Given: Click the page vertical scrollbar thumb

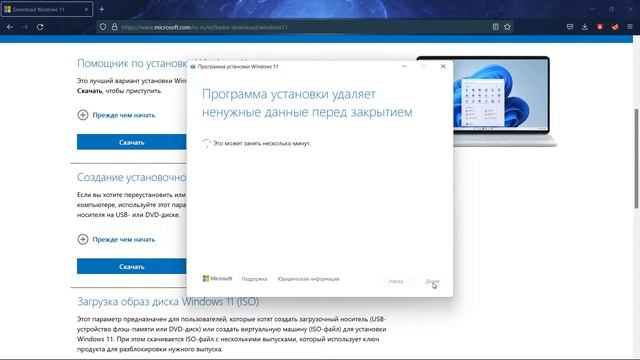Looking at the screenshot, I should coord(636,158).
